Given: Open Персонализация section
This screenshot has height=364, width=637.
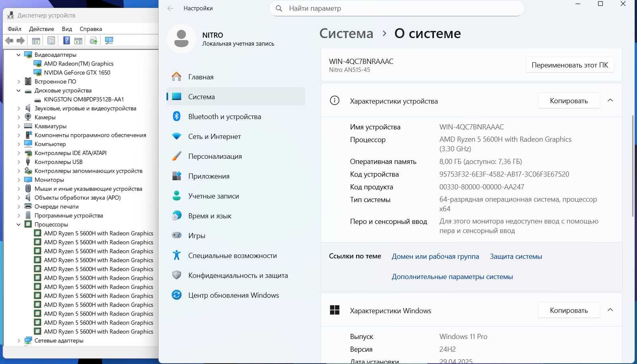Looking at the screenshot, I should 236,156.
